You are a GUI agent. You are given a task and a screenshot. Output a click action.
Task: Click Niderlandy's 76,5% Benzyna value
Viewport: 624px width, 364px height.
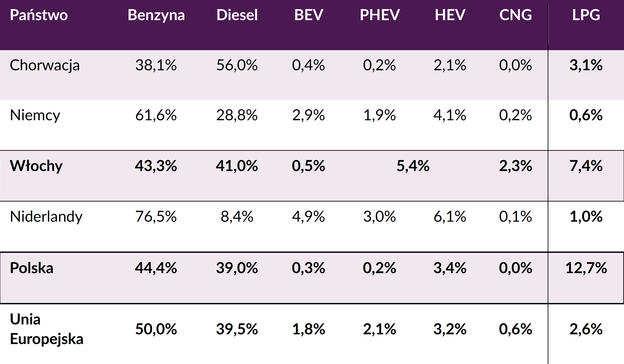(156, 217)
